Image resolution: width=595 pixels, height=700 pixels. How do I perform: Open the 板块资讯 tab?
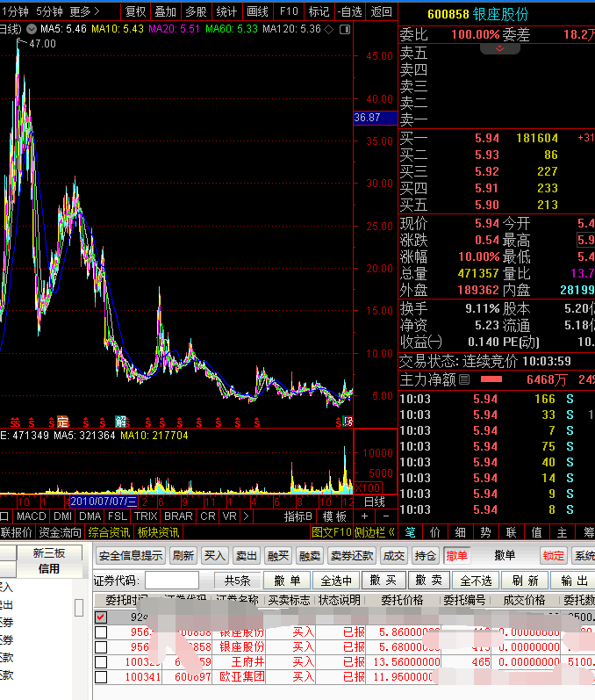[x=158, y=532]
